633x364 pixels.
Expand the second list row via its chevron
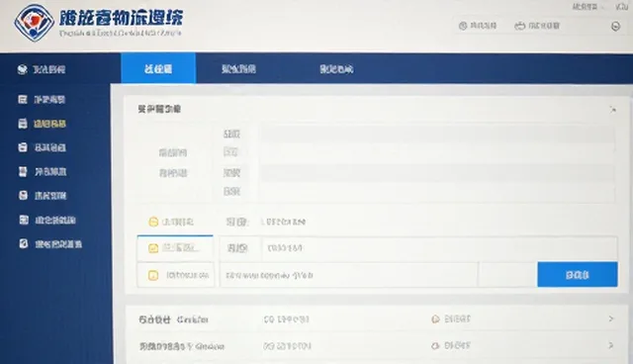tap(611, 345)
